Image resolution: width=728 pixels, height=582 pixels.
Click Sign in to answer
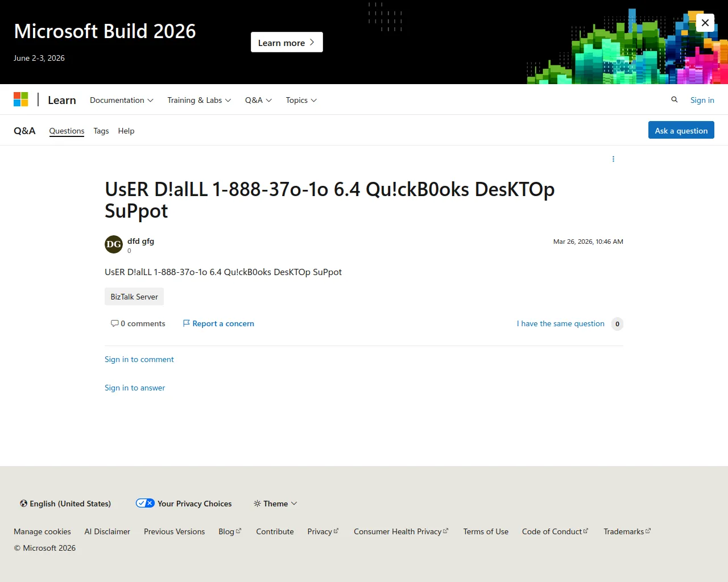(x=135, y=388)
